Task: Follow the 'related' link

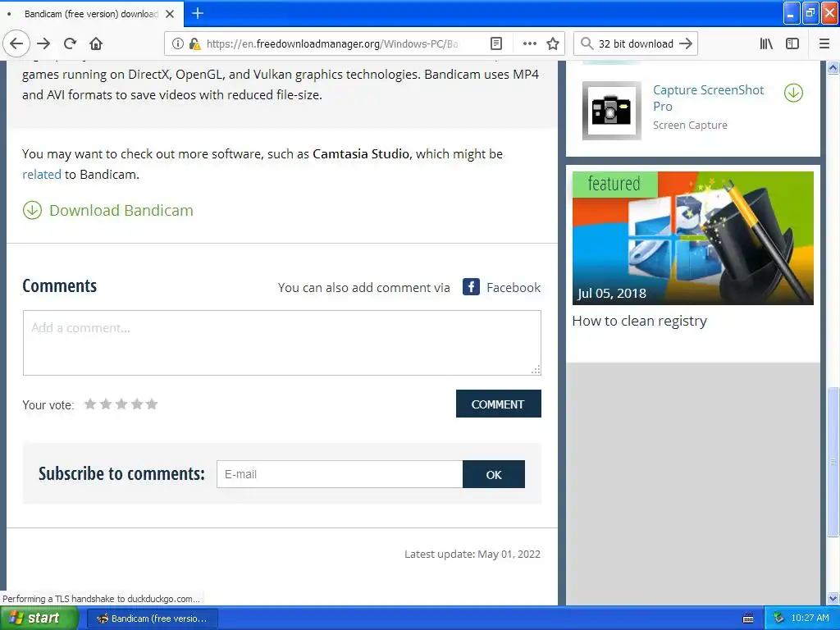Action: [42, 175]
